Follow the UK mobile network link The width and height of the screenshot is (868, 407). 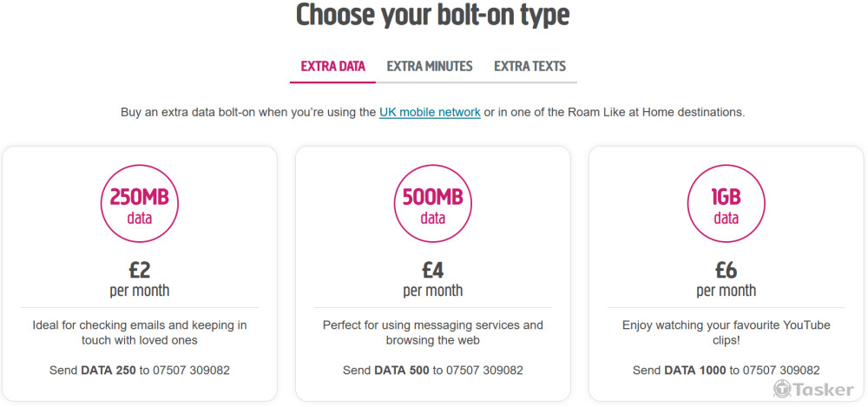pyautogui.click(x=430, y=112)
